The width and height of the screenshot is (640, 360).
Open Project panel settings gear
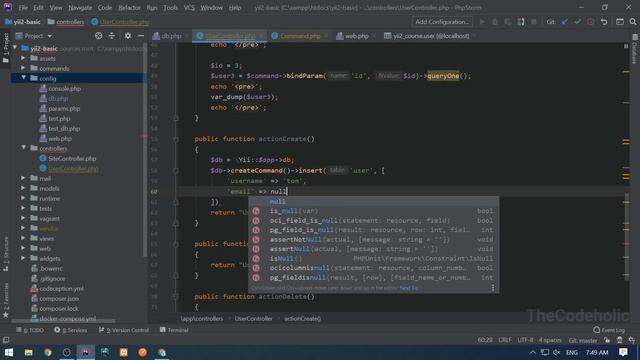coord(128,36)
